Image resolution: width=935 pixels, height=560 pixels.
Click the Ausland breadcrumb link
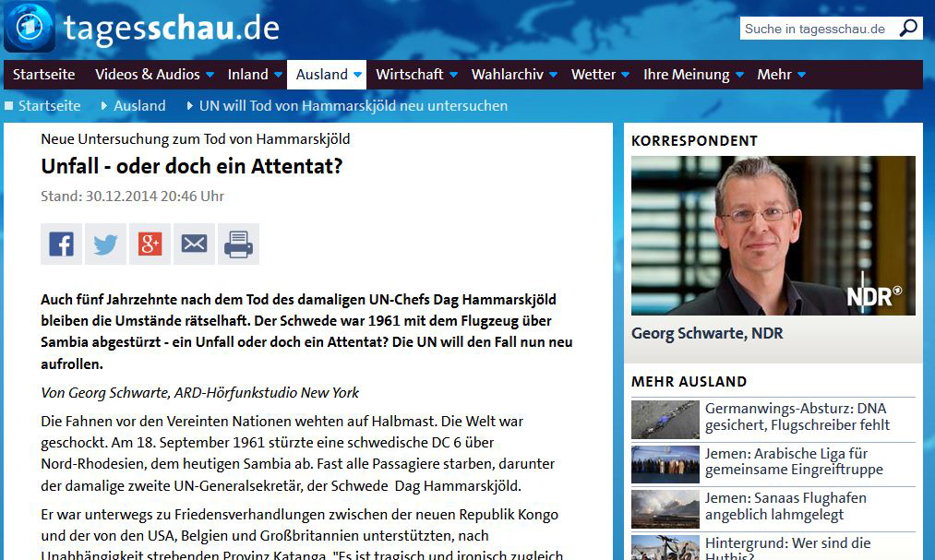[x=139, y=106]
